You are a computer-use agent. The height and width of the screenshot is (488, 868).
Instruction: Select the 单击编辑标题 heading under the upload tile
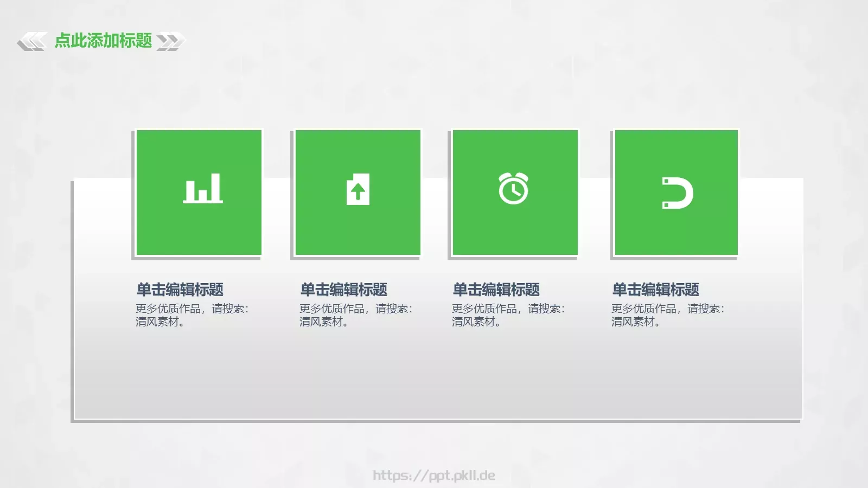(344, 290)
